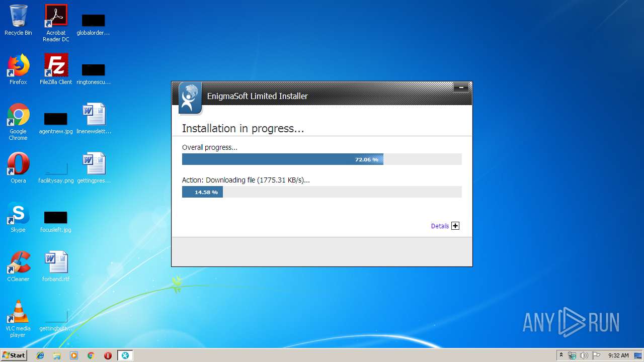
Task: Open Firefox desktop shortcut
Action: pos(18,69)
